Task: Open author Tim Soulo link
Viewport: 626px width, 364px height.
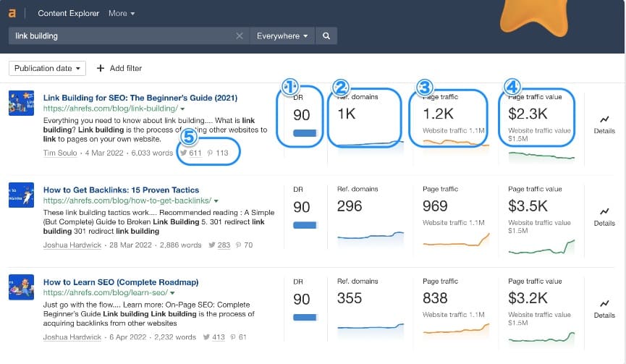Action: [60, 153]
